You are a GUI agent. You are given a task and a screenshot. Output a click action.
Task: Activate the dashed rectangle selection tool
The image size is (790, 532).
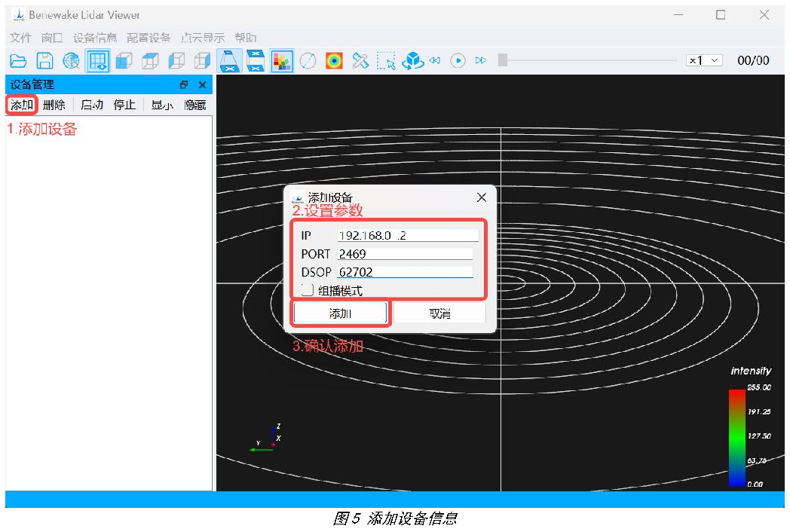point(386,61)
